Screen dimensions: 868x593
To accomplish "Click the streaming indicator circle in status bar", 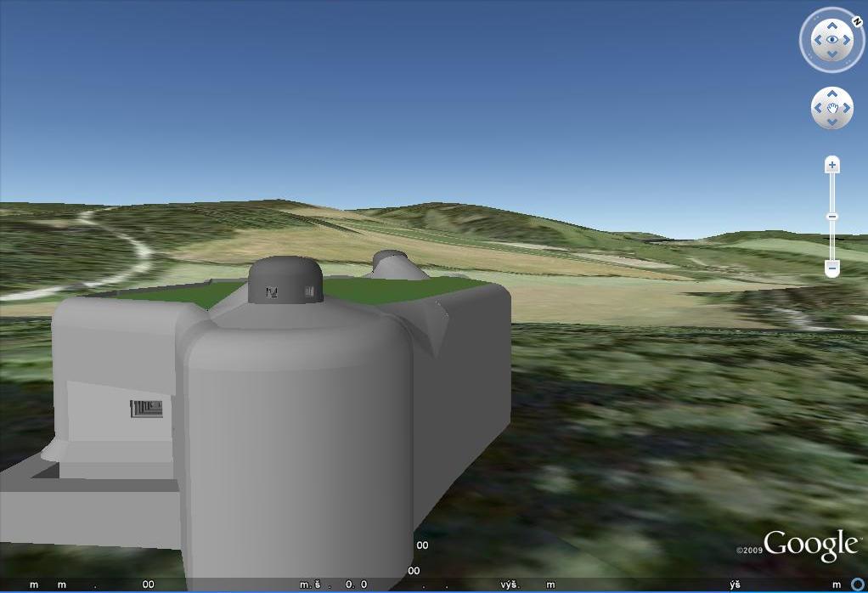I will (x=859, y=585).
